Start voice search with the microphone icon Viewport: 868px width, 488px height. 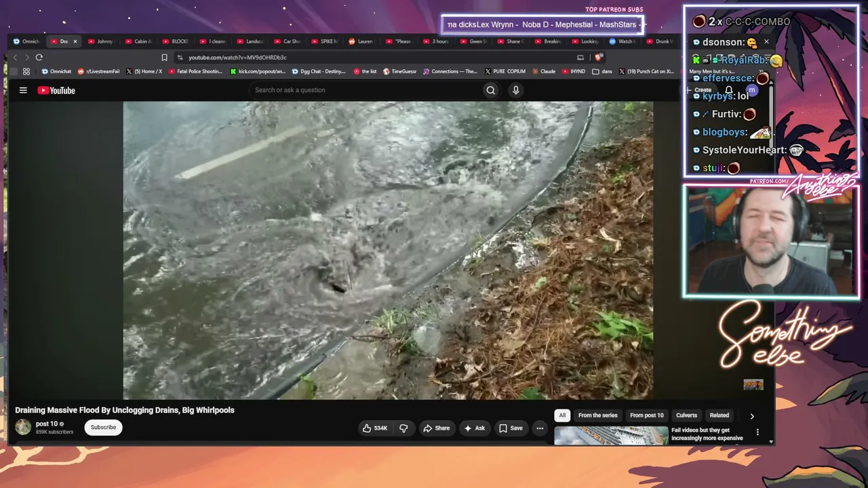[x=515, y=90]
